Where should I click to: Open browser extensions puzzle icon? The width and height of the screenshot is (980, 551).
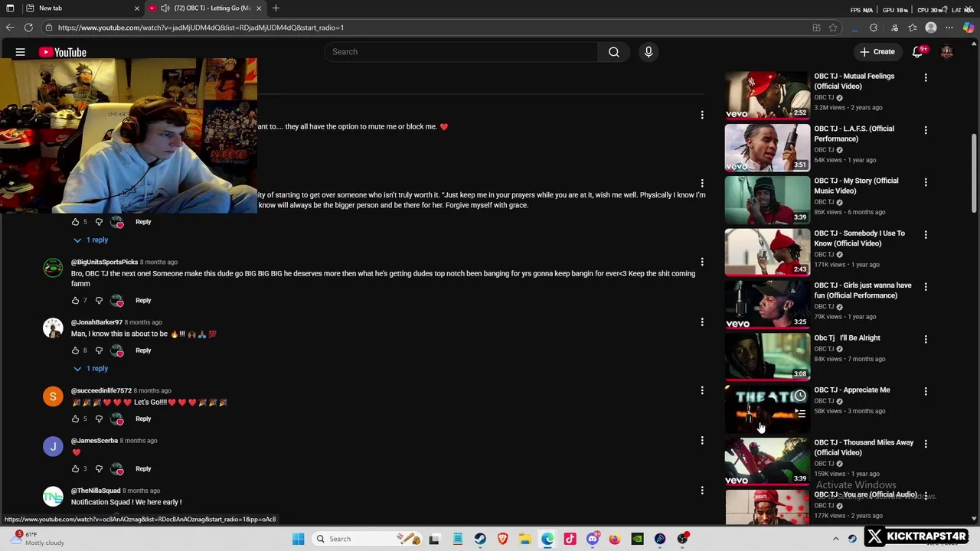click(874, 28)
